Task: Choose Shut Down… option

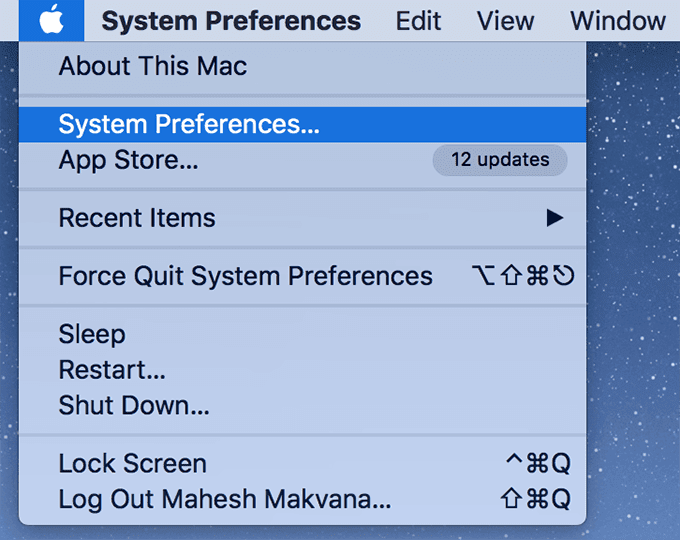Action: point(302,405)
